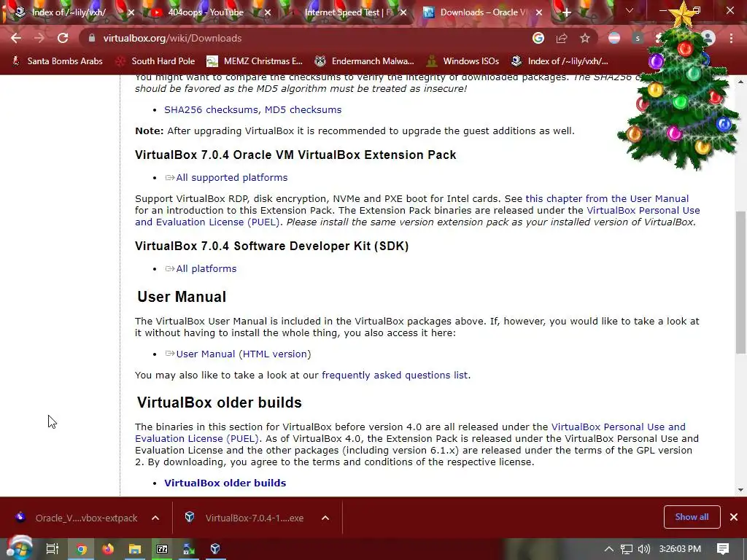Image resolution: width=747 pixels, height=560 pixels.
Task: Open the Index of /~lily/vxh/ bookmark
Action: click(560, 61)
